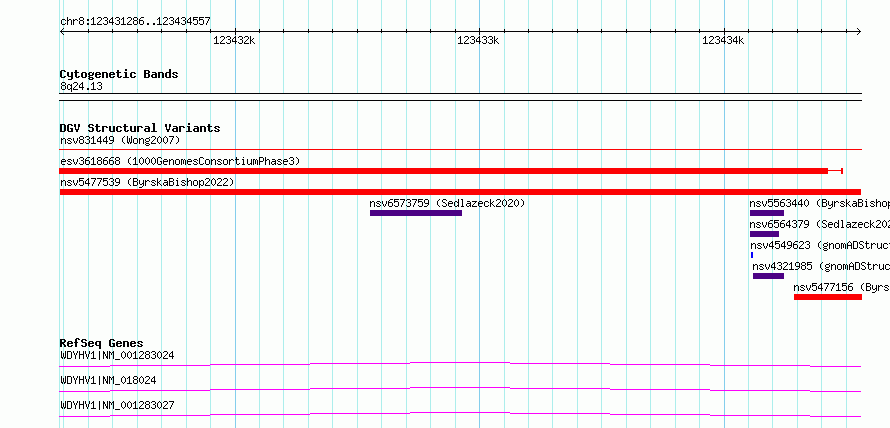This screenshot has width=890, height=428.
Task: Open variant nsv831449 (Wong2007) label
Action: pyautogui.click(x=120, y=140)
